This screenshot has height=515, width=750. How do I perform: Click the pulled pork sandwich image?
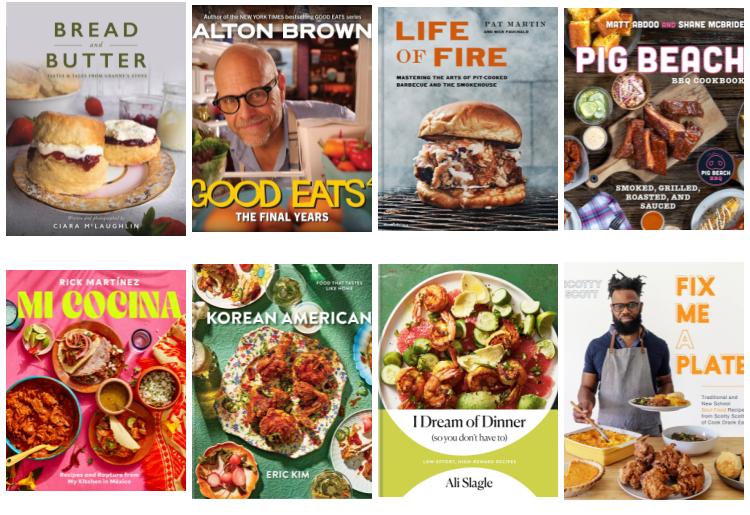click(470, 155)
